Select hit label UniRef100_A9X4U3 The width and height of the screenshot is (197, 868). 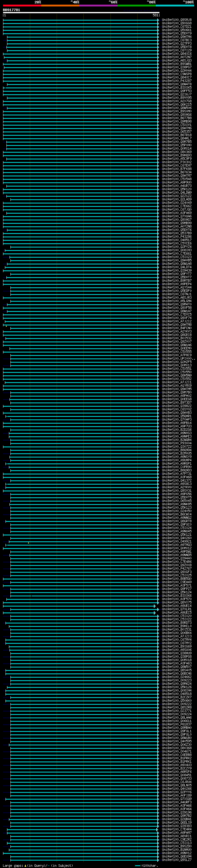click(x=177, y=765)
